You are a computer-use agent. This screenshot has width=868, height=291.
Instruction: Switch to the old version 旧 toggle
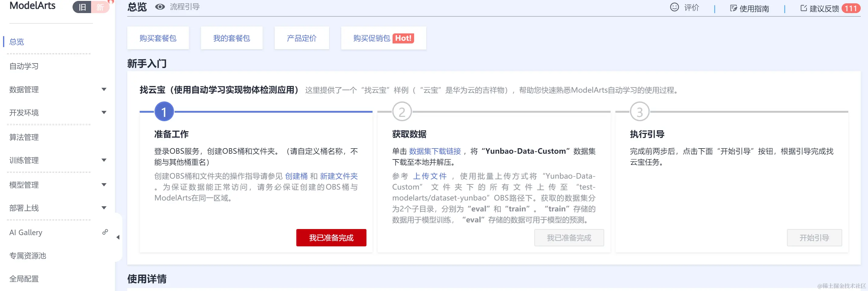(x=82, y=7)
